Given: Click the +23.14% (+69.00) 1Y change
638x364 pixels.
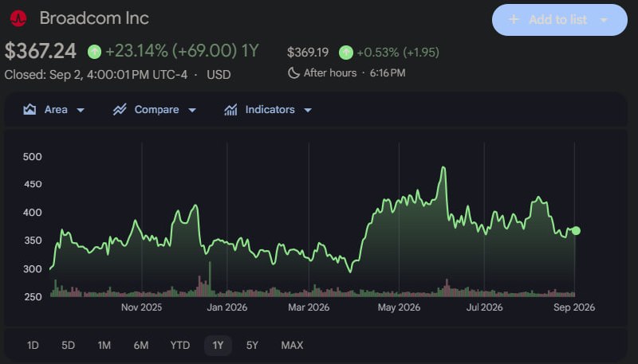Looking at the screenshot, I should point(183,51).
